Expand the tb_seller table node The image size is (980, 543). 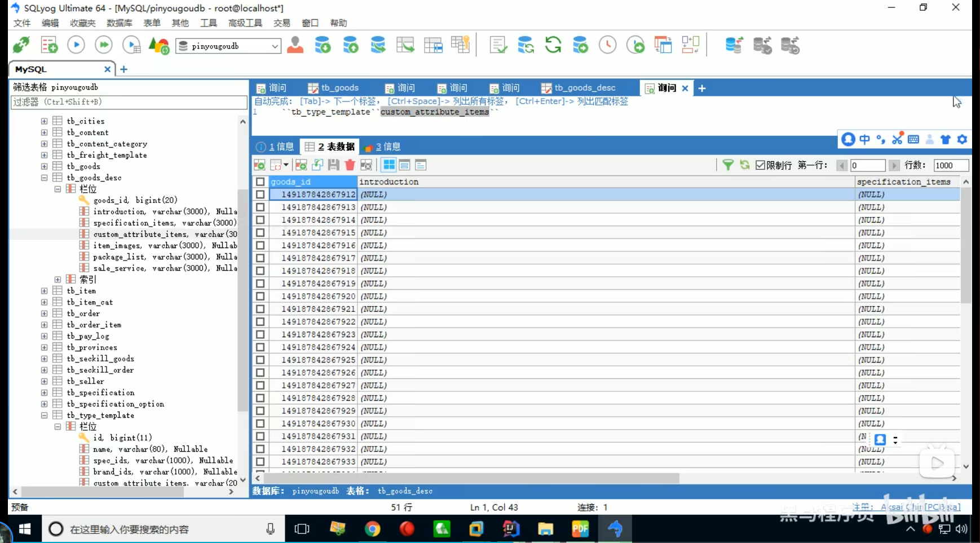point(44,381)
